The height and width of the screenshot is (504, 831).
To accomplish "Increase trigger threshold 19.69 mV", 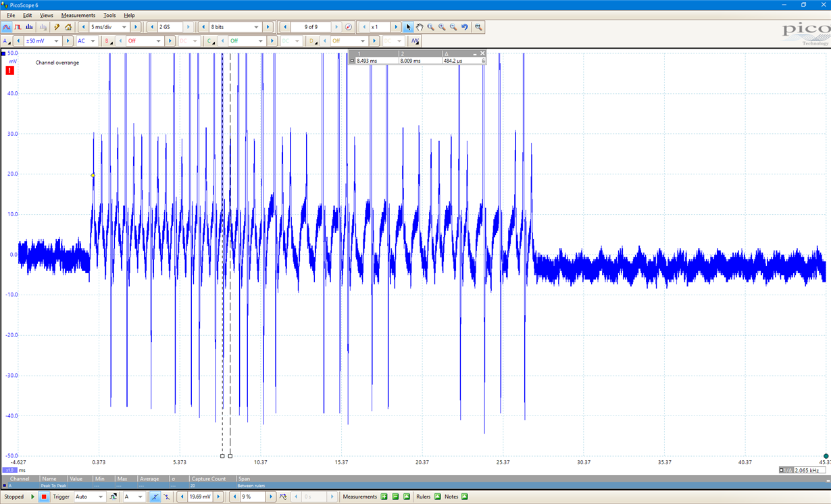I will pyautogui.click(x=218, y=497).
